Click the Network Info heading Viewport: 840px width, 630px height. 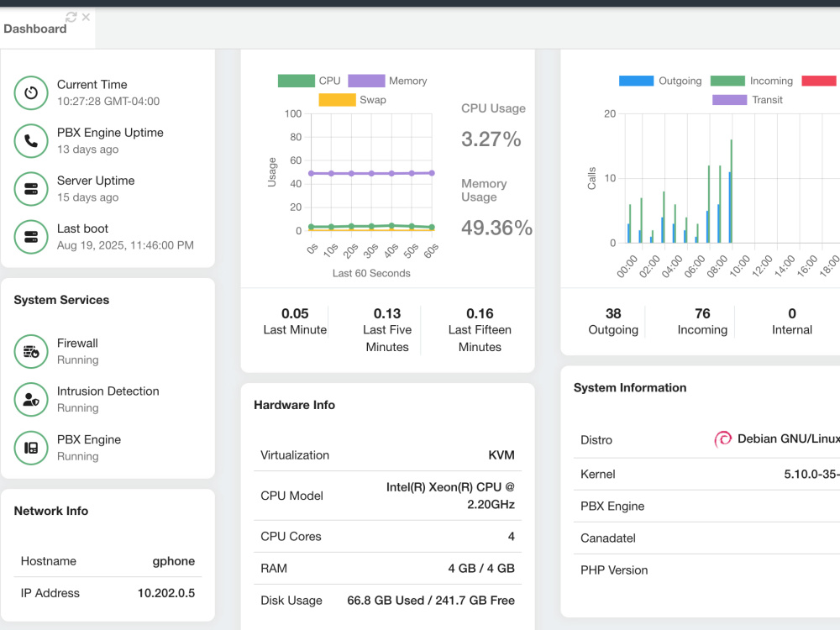pos(51,511)
